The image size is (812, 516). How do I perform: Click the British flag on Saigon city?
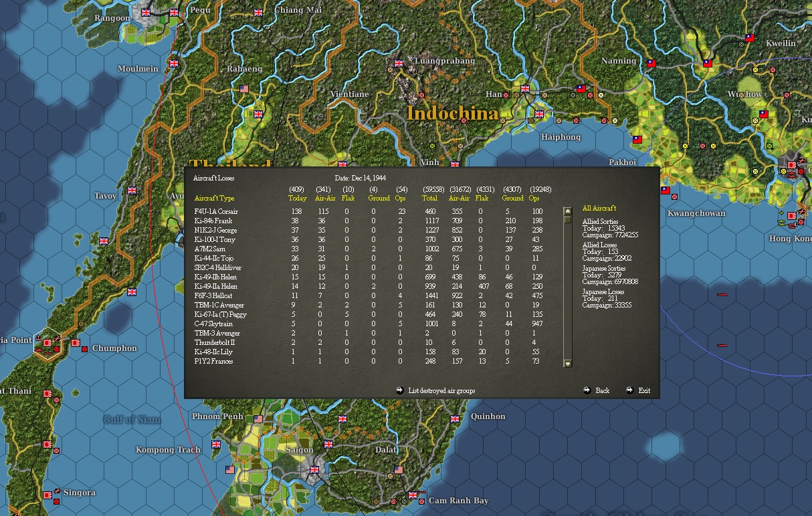pos(314,470)
